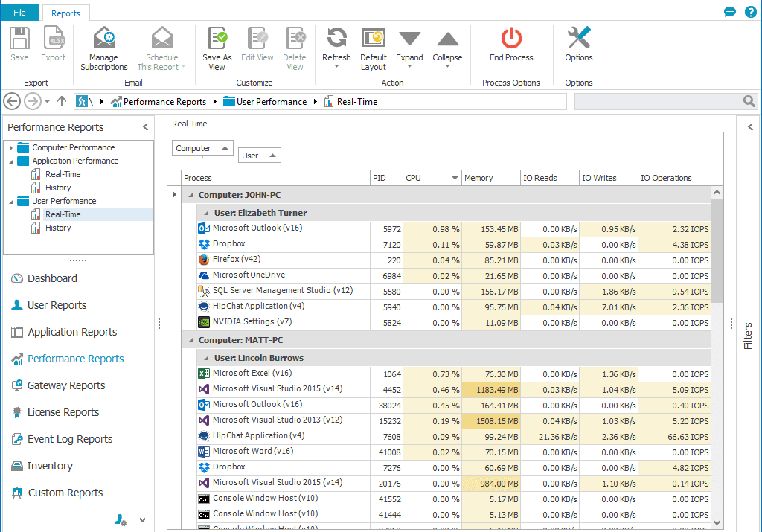Open the File menu
762x532 pixels.
pyautogui.click(x=19, y=13)
